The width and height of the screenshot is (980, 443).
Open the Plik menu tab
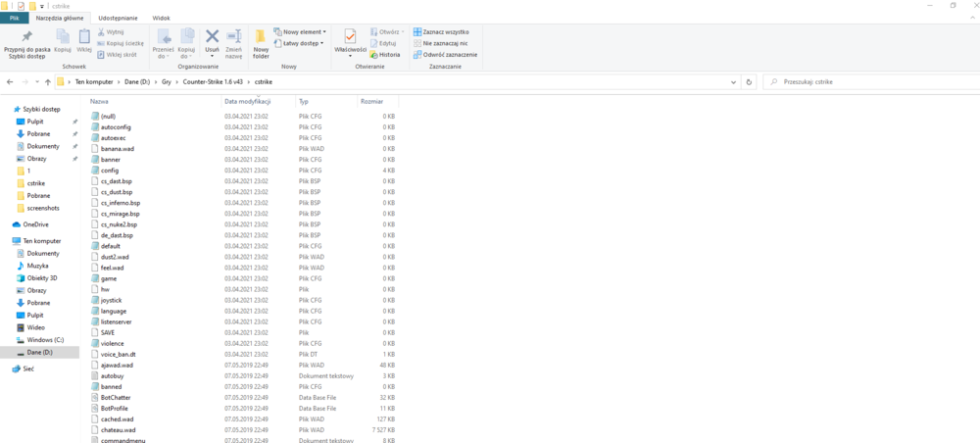(15, 18)
